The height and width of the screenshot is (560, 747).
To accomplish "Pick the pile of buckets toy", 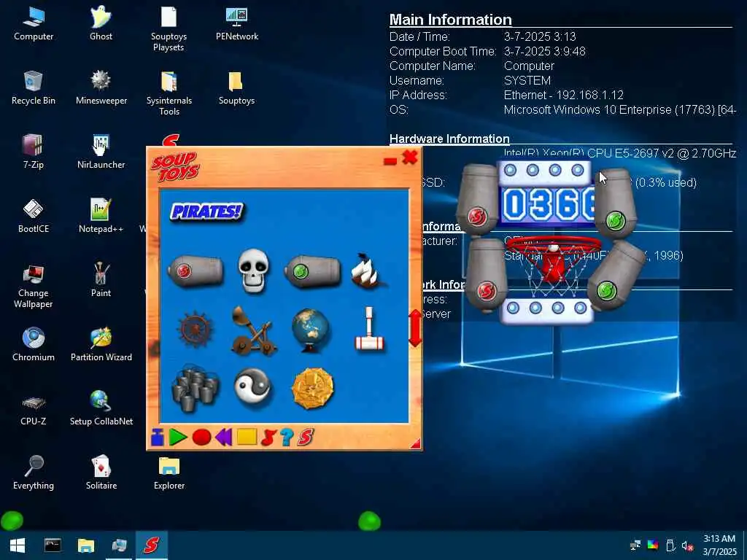I will click(195, 388).
